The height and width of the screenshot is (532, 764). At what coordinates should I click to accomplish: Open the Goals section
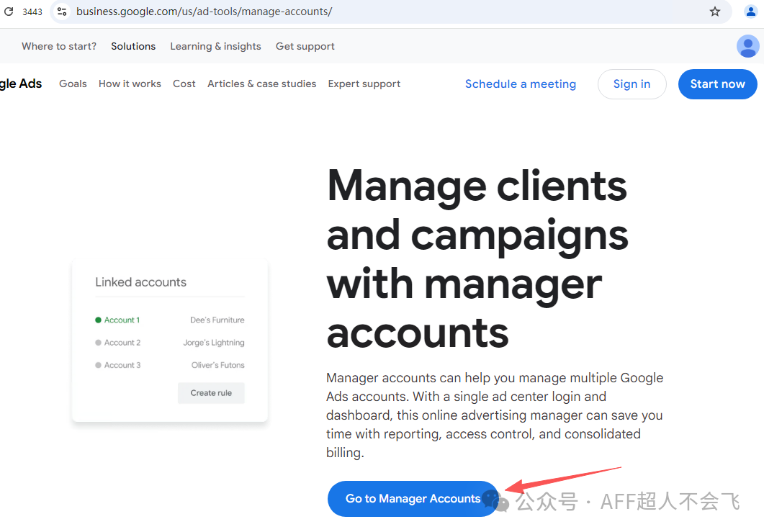(x=73, y=84)
